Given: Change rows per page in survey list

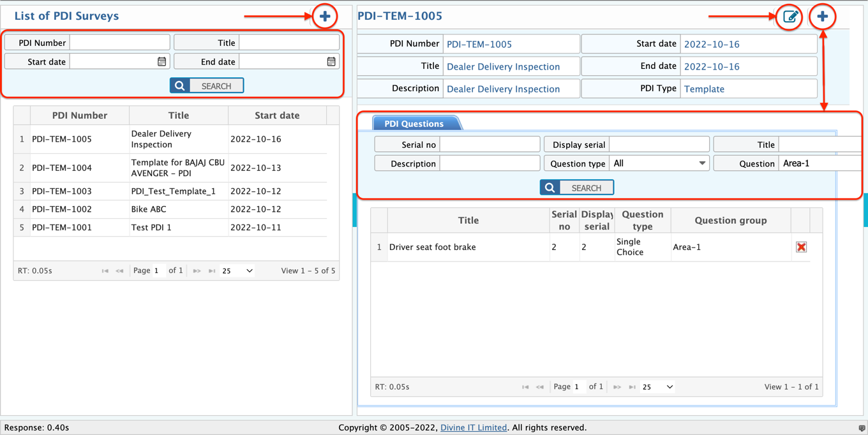Looking at the screenshot, I should pyautogui.click(x=237, y=271).
